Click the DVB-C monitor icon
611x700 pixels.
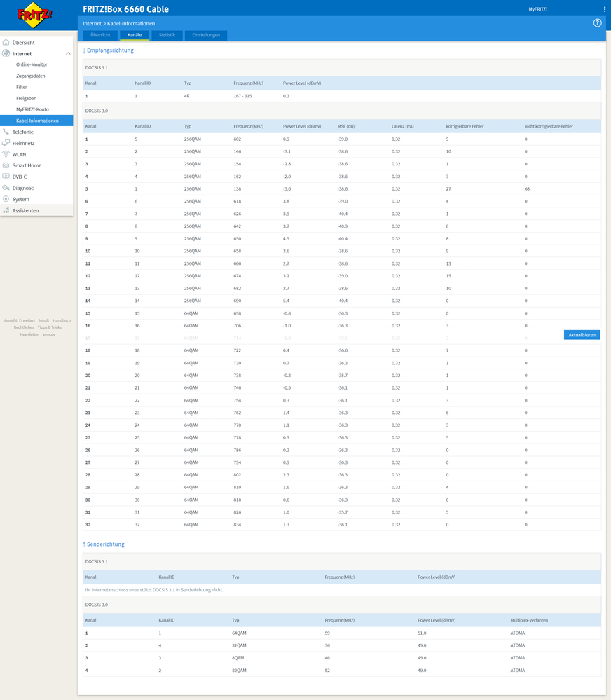[6, 177]
